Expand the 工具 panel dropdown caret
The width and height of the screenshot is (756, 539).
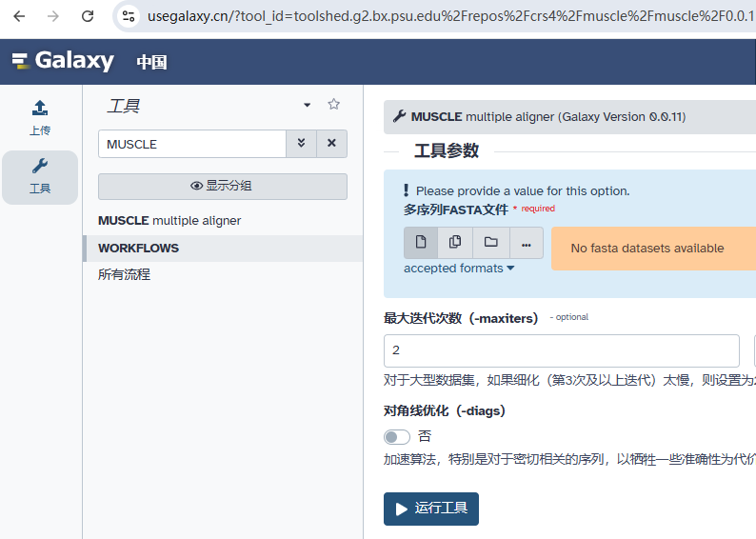(x=308, y=105)
